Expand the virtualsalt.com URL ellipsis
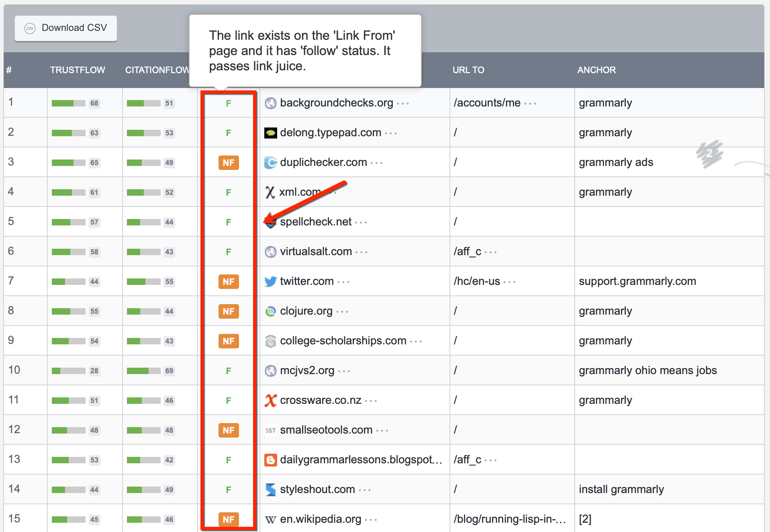 pos(362,253)
